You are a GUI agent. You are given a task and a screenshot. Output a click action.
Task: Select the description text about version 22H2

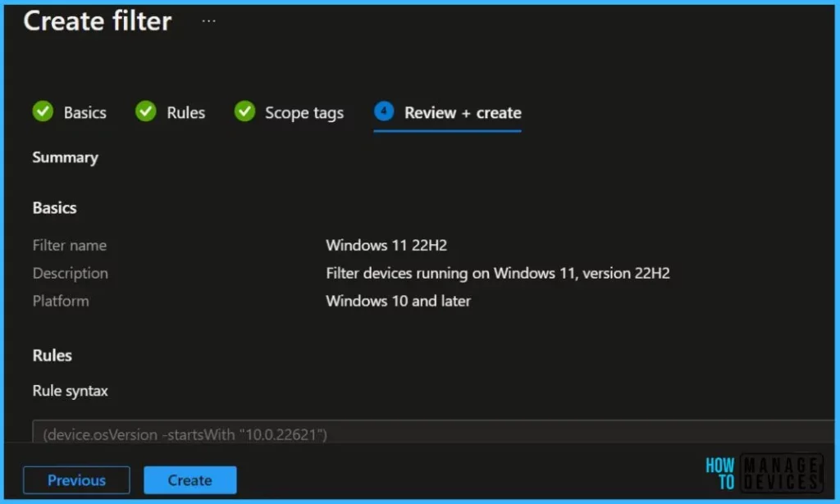point(498,273)
